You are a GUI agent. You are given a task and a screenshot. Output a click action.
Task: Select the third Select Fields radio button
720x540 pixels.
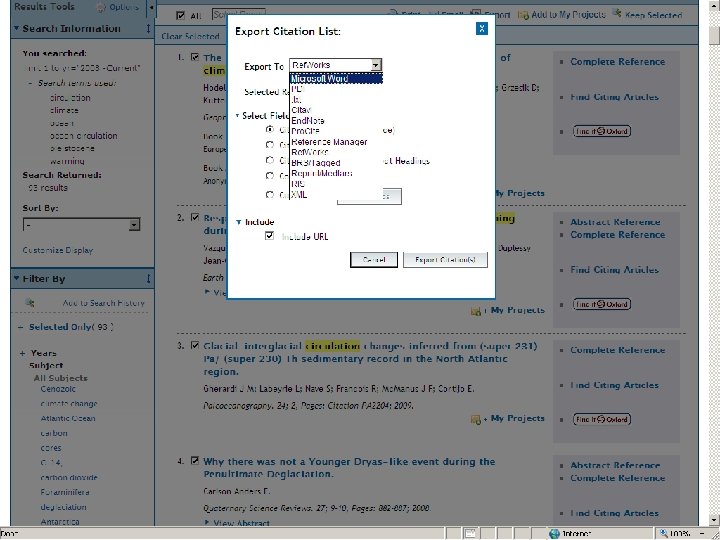[270, 160]
